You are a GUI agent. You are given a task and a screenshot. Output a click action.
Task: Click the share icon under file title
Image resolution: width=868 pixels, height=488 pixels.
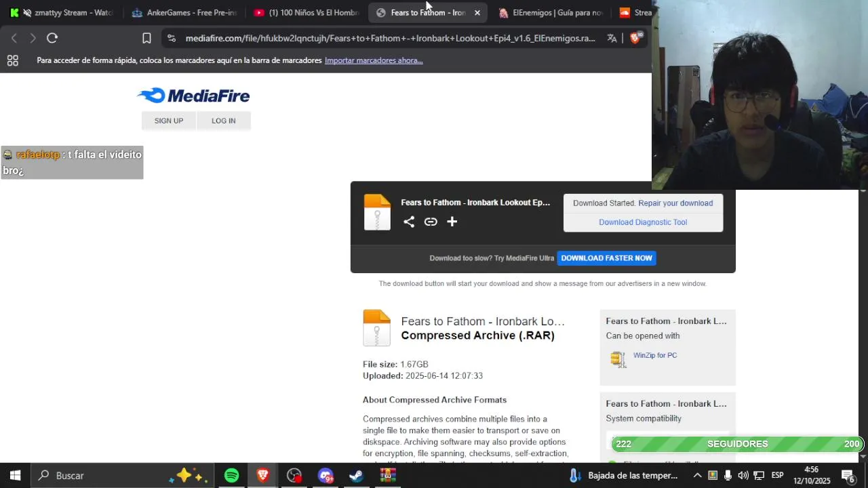point(409,222)
